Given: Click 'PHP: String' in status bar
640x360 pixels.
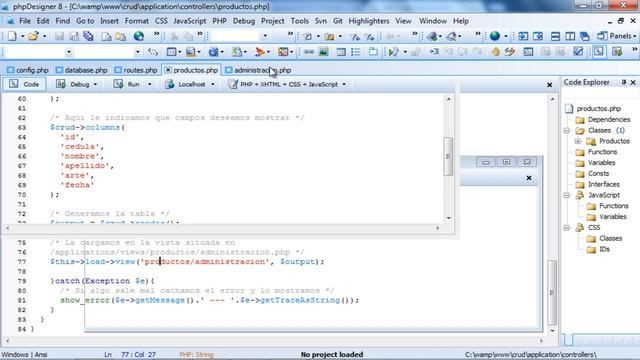Looking at the screenshot, I should pyautogui.click(x=196, y=355).
